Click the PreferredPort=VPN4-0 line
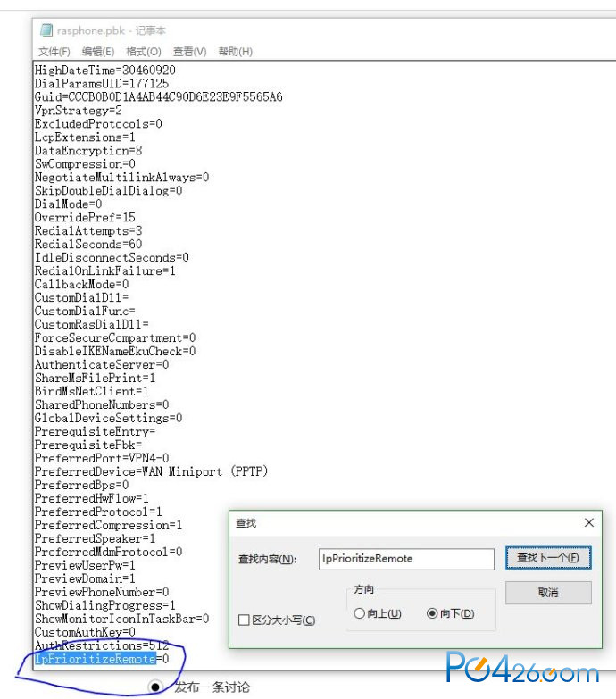 (102, 458)
